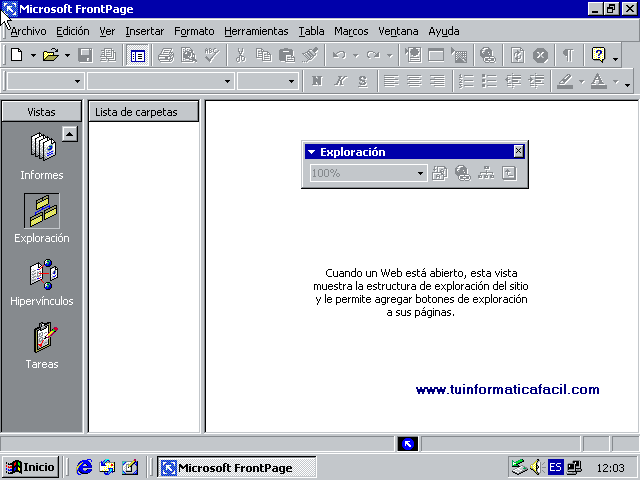The width and height of the screenshot is (640, 480).
Task: Toggle the Folder List button
Action: tap(137, 55)
